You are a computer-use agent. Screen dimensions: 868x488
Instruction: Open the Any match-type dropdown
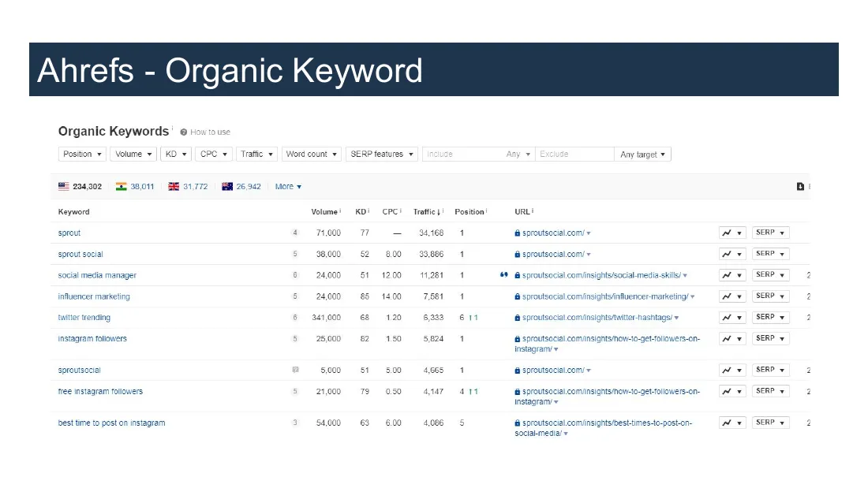pyautogui.click(x=518, y=155)
